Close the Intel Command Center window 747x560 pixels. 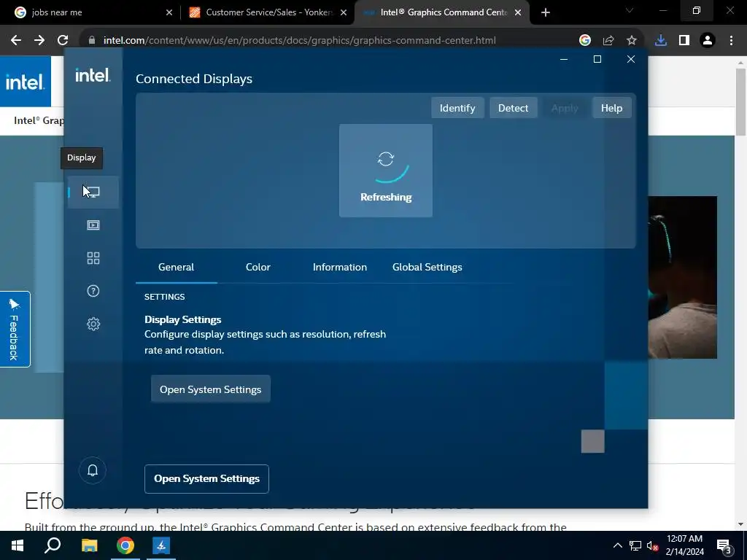pos(631,59)
